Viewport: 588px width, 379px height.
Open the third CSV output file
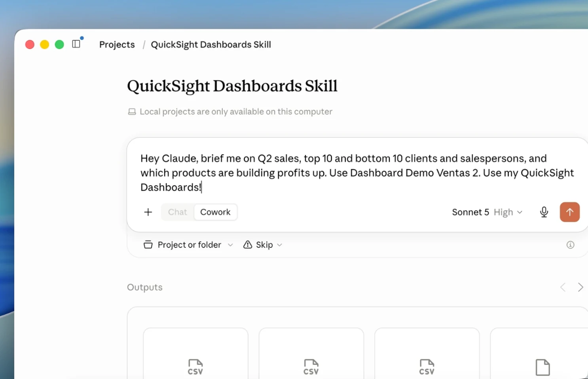427,353
